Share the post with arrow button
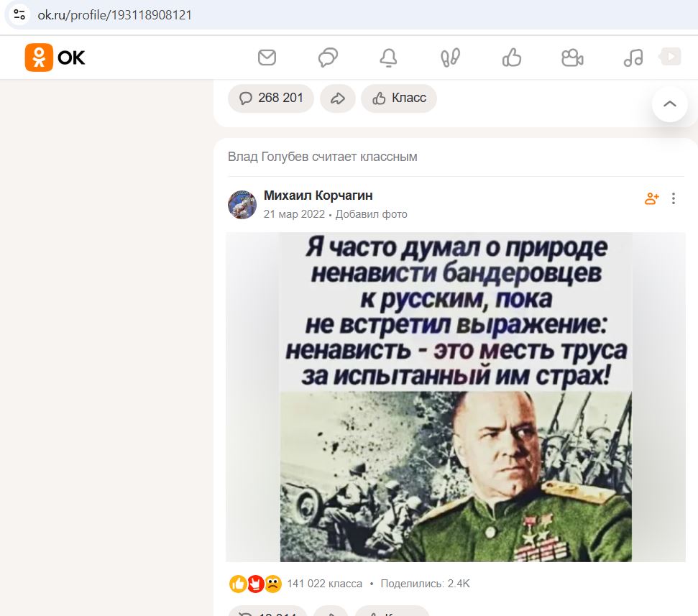 (337, 98)
